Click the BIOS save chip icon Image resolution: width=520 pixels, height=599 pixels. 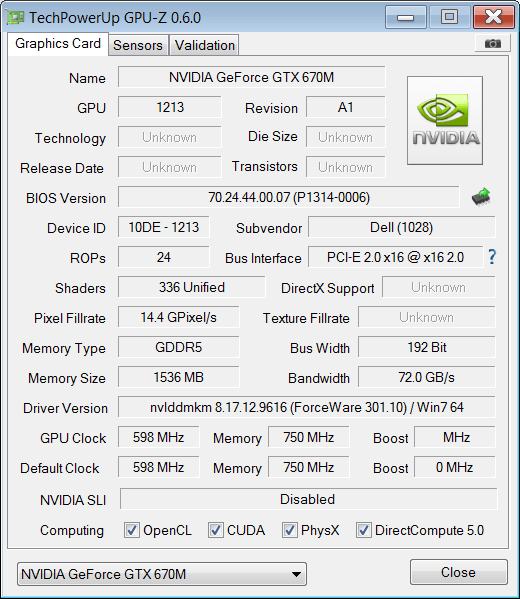coord(481,197)
